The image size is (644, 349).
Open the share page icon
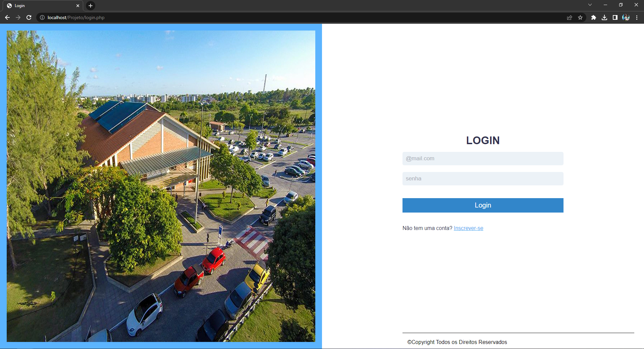[570, 17]
